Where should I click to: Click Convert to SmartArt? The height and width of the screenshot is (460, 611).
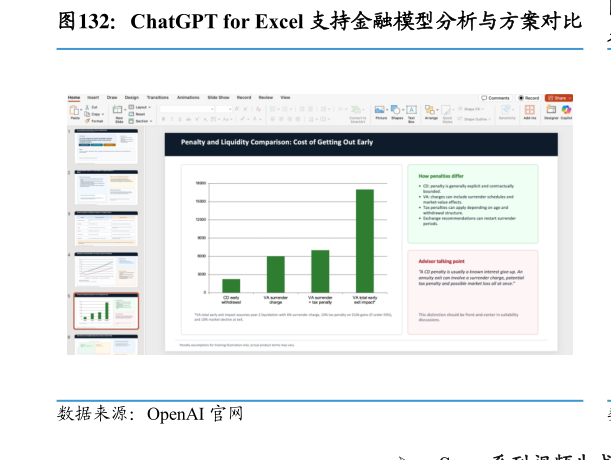coord(358,114)
